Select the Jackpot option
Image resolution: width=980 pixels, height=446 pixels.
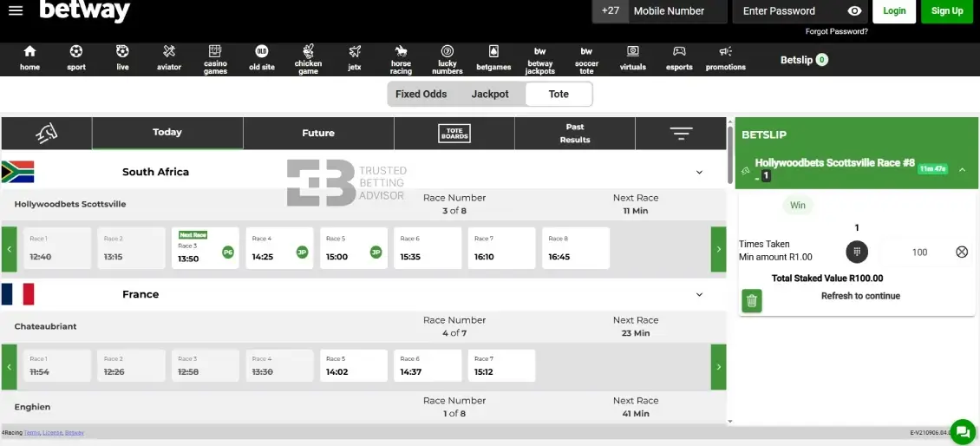pyautogui.click(x=490, y=95)
